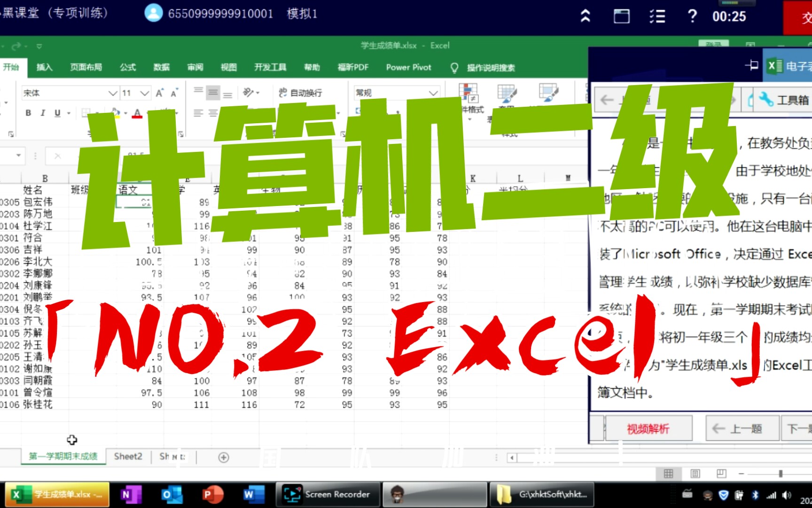Open the 宋体 font name dropdown
The height and width of the screenshot is (508, 812).
113,93
